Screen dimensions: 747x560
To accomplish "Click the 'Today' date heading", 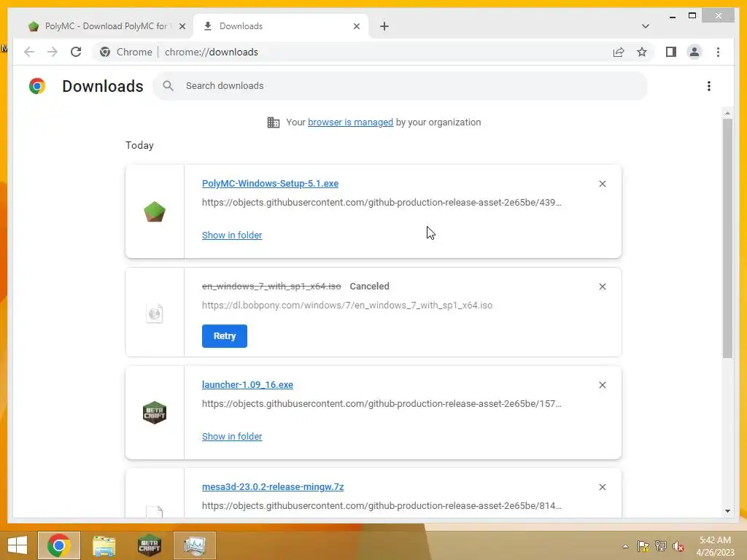I will 139,145.
